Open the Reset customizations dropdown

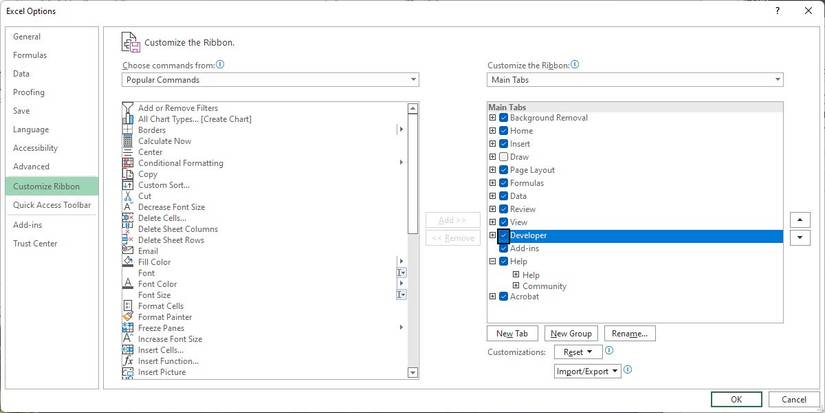[x=578, y=352]
